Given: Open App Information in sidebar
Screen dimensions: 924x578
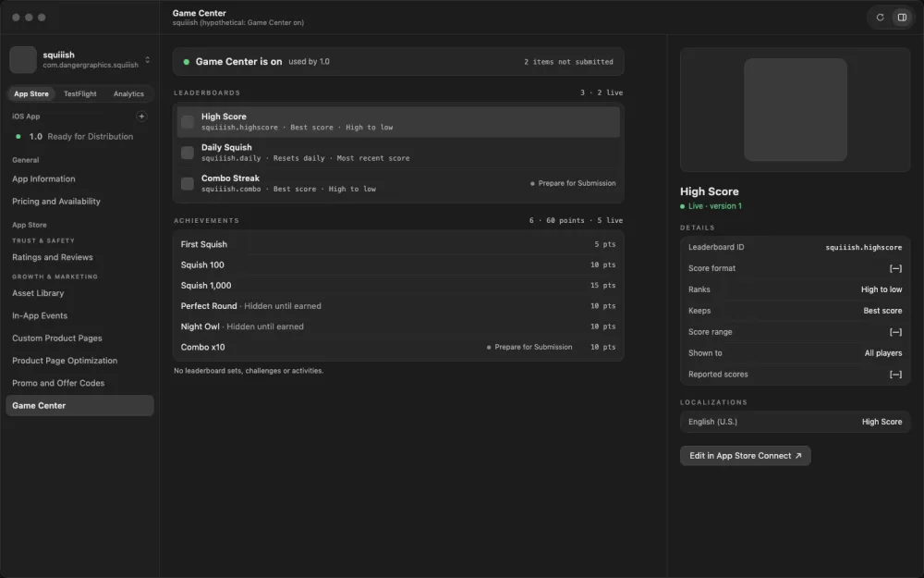Looking at the screenshot, I should (x=79, y=178).
